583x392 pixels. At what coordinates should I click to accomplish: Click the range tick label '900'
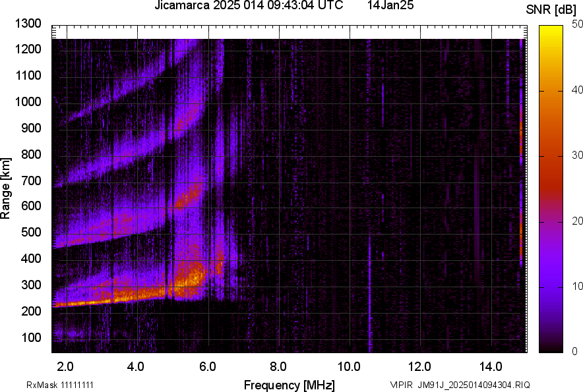[x=31, y=128]
